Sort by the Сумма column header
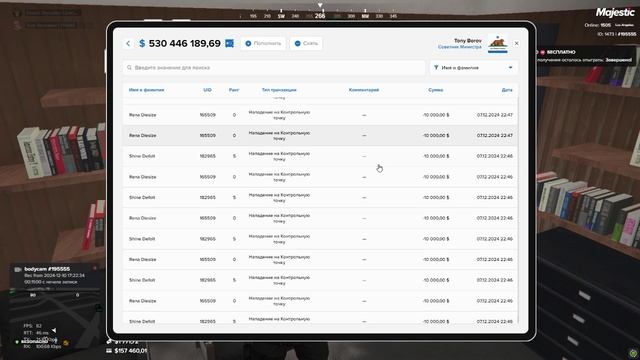 pos(436,90)
